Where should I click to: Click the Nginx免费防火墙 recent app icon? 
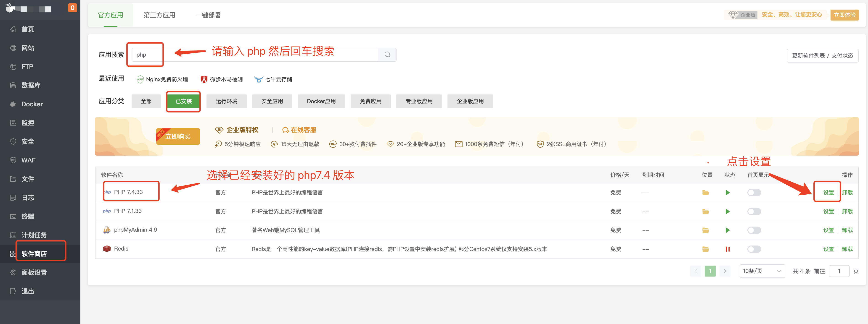[140, 79]
